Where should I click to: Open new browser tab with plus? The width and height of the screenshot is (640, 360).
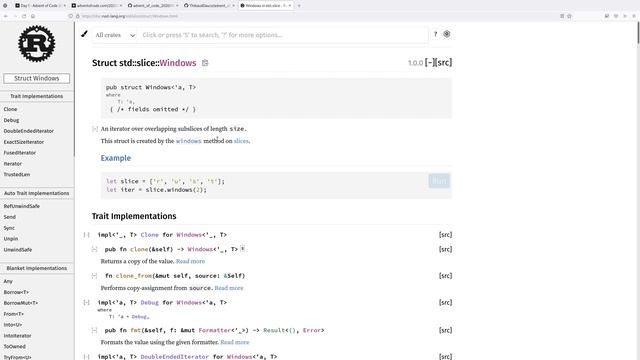coord(299,6)
